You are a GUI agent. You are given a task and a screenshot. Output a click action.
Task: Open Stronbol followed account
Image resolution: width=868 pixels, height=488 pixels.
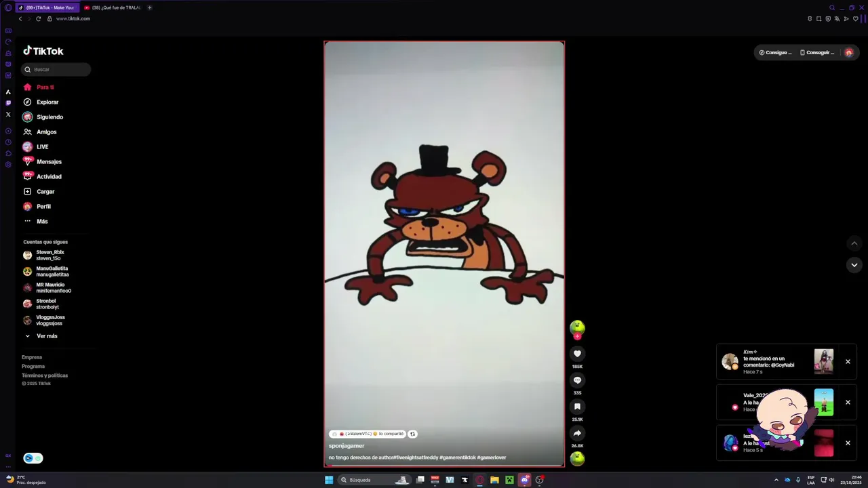pyautogui.click(x=41, y=304)
